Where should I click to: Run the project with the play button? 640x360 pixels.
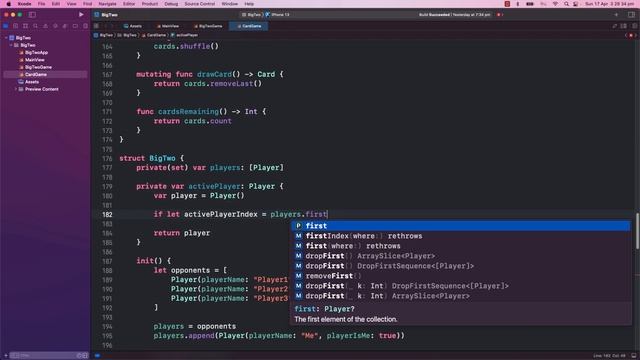[x=81, y=14]
